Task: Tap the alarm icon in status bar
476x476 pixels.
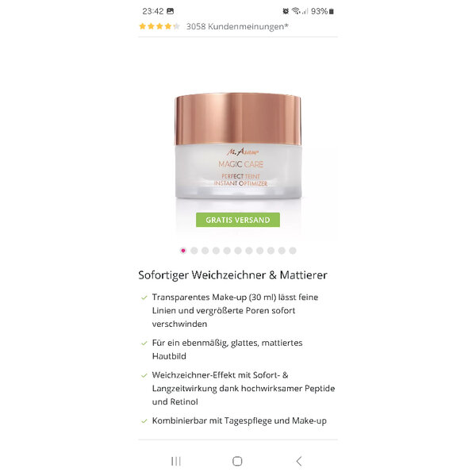Action: [x=286, y=11]
